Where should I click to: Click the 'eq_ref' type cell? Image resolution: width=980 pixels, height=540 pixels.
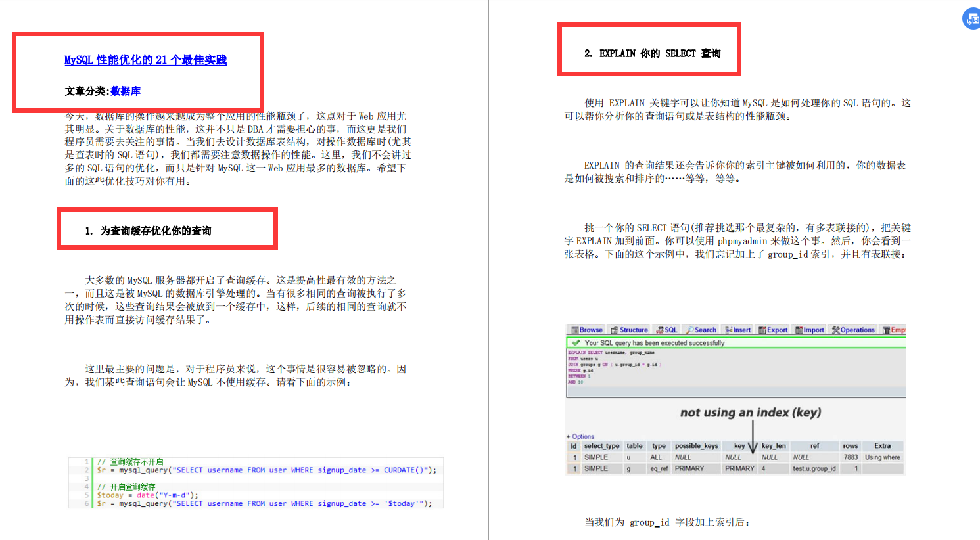(659, 469)
